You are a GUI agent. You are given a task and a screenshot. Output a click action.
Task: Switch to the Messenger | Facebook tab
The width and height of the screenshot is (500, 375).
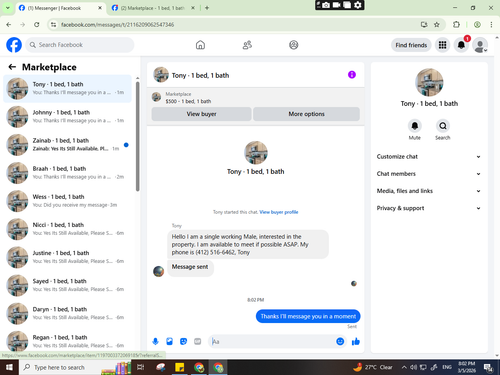tap(61, 8)
